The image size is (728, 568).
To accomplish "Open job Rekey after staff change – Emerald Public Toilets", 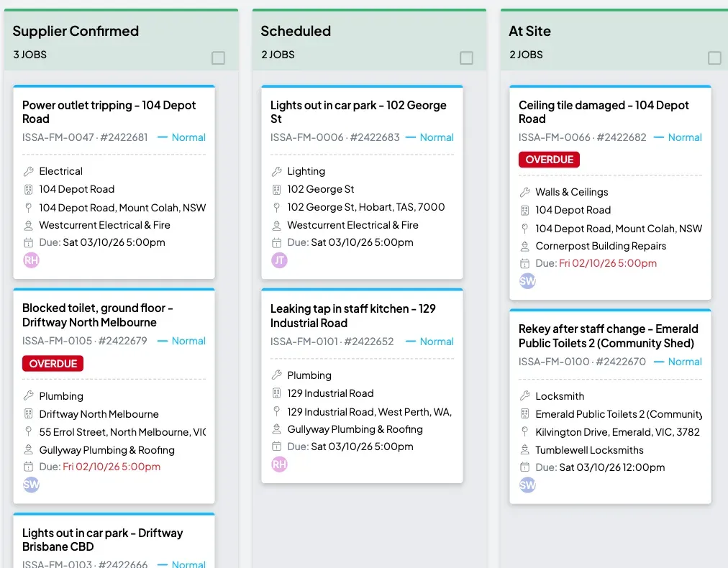I will pos(608,336).
